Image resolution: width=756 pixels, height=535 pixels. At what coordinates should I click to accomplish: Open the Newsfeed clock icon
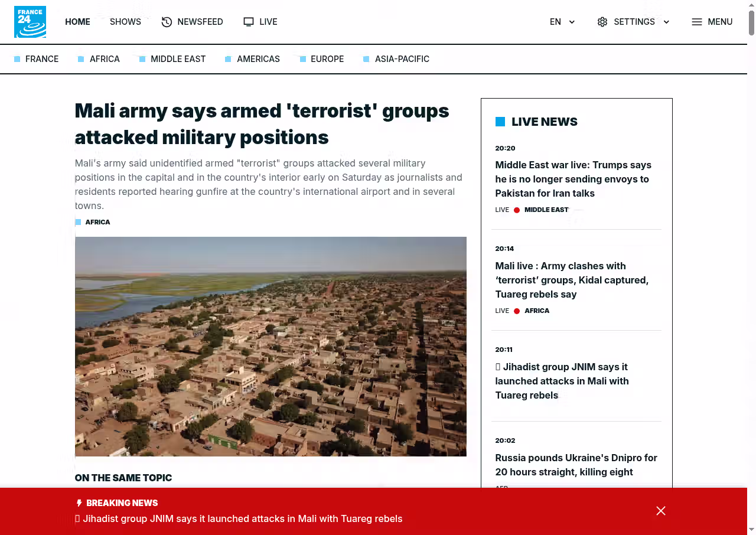(167, 22)
